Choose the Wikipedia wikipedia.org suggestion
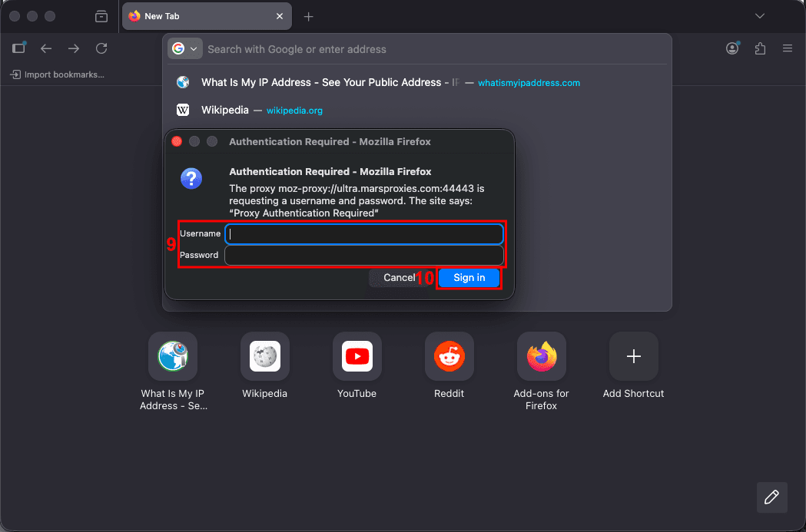Screen dimensions: 806x532 pos(417,110)
